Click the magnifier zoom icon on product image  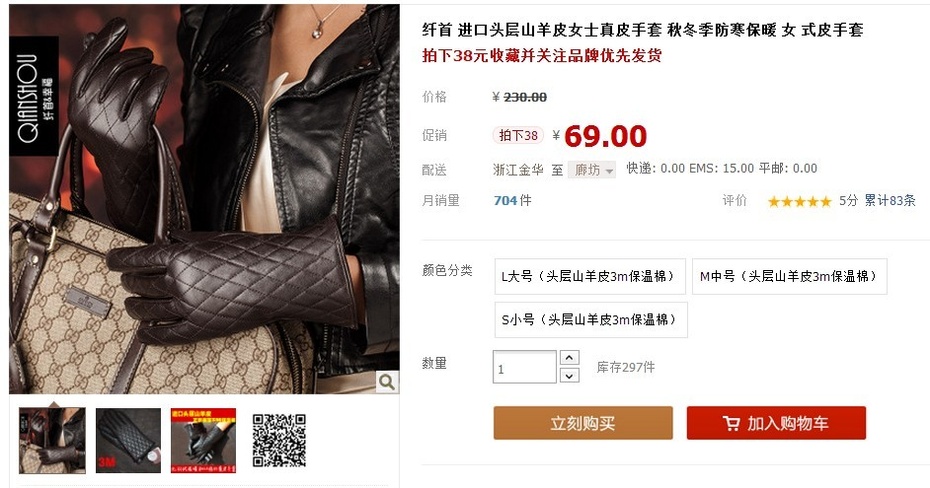click(x=387, y=382)
